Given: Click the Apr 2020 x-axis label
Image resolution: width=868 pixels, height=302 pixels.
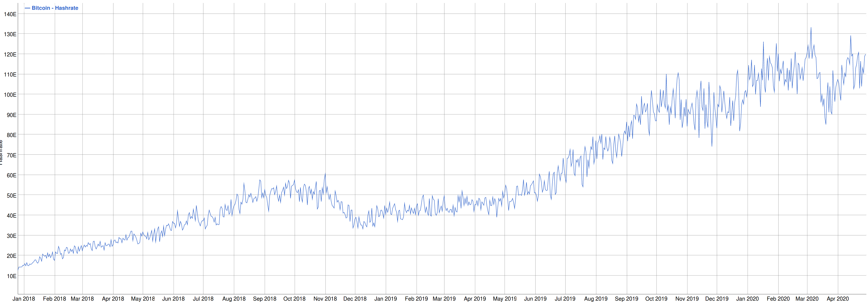Looking at the screenshot, I should pos(838,299).
